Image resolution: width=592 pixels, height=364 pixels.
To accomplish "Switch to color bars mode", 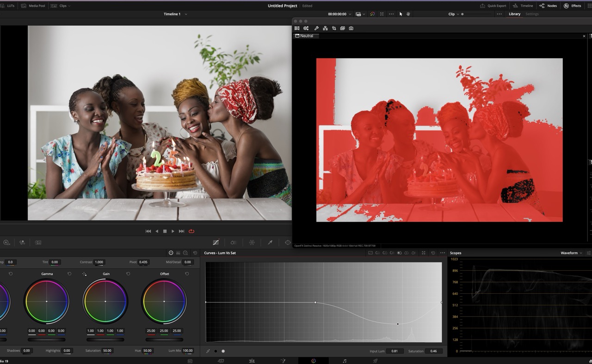I will [x=178, y=253].
